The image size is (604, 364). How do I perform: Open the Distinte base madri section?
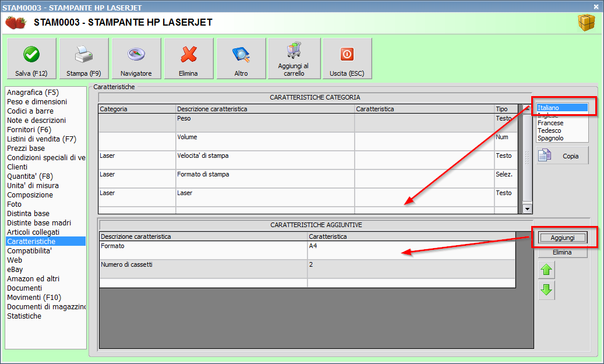pos(45,222)
